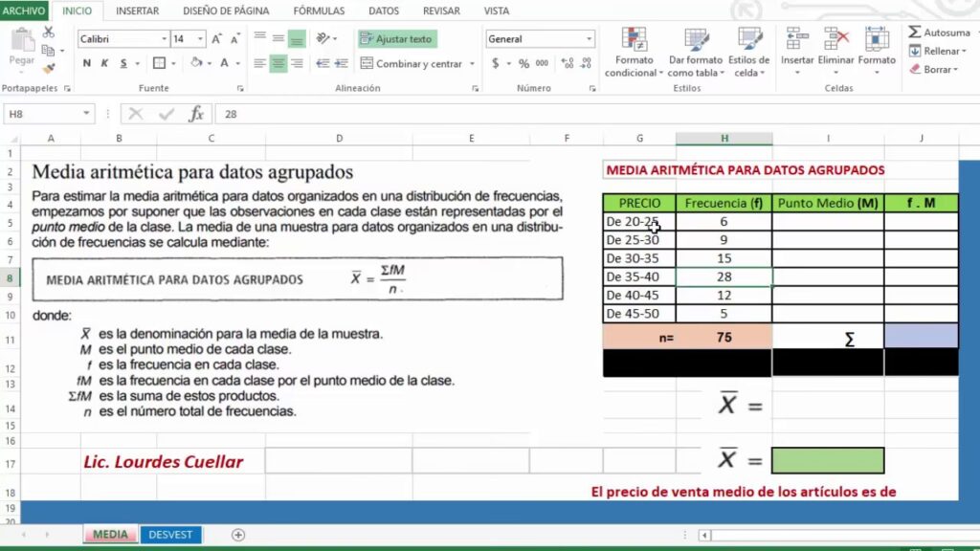Viewport: 980px width, 551px height.
Task: Click the fill color paint bucket
Action: (196, 63)
